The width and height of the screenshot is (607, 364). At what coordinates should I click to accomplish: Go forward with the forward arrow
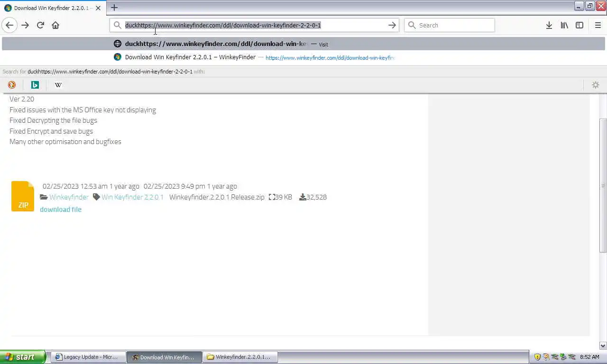[x=25, y=25]
